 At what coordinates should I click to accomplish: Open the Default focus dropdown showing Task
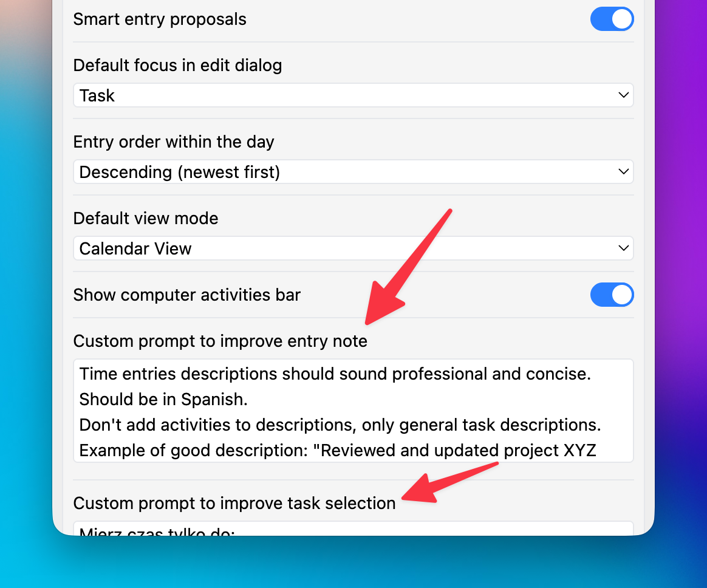point(353,95)
